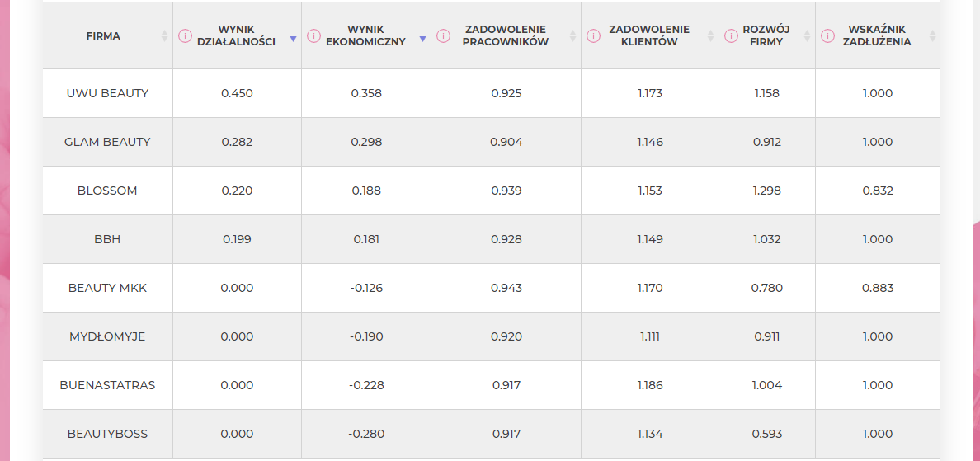Sort by Zadowolenie Pracowników arrows
The width and height of the screenshot is (980, 461).
(x=572, y=36)
